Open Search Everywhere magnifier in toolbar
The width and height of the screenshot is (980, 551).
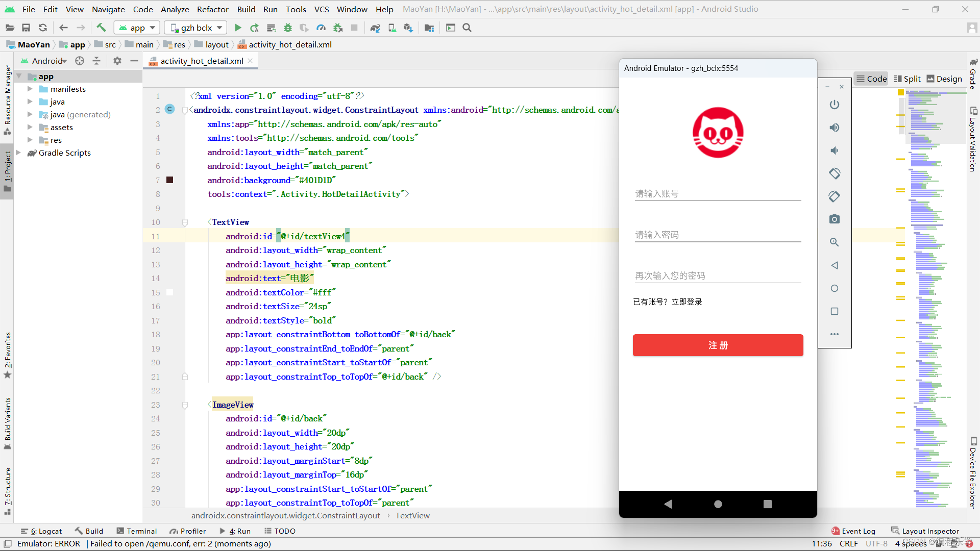pos(467,28)
